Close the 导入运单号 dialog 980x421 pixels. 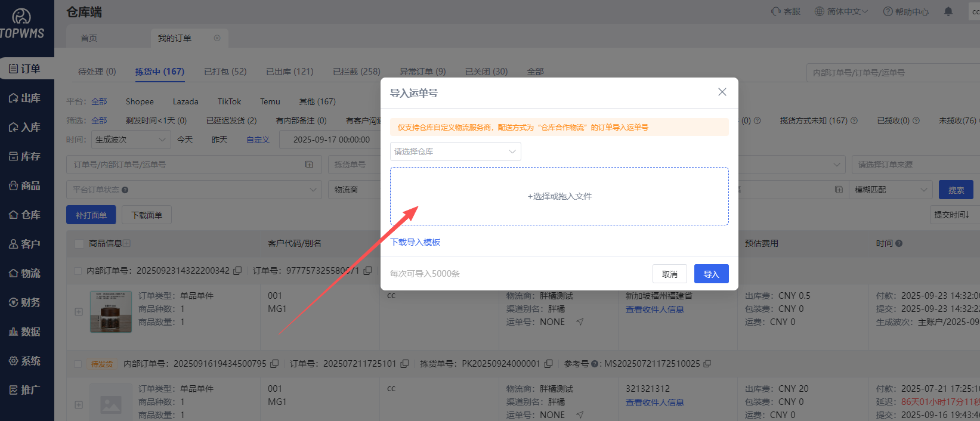(x=722, y=92)
